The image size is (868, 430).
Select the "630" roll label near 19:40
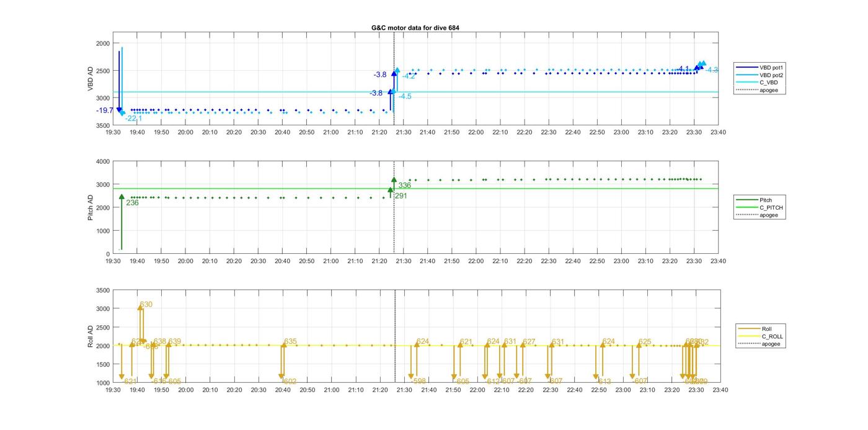[146, 305]
